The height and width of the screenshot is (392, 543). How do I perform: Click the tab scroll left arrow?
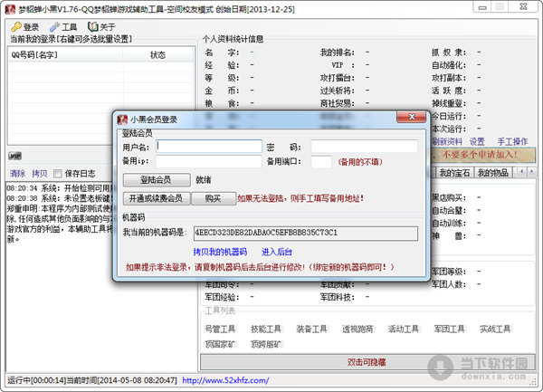click(521, 171)
